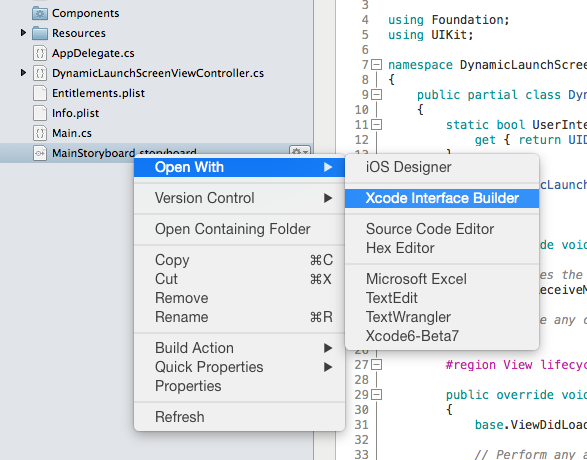587x460 pixels.
Task: Choose Copy from the context menu
Action: coord(239,260)
